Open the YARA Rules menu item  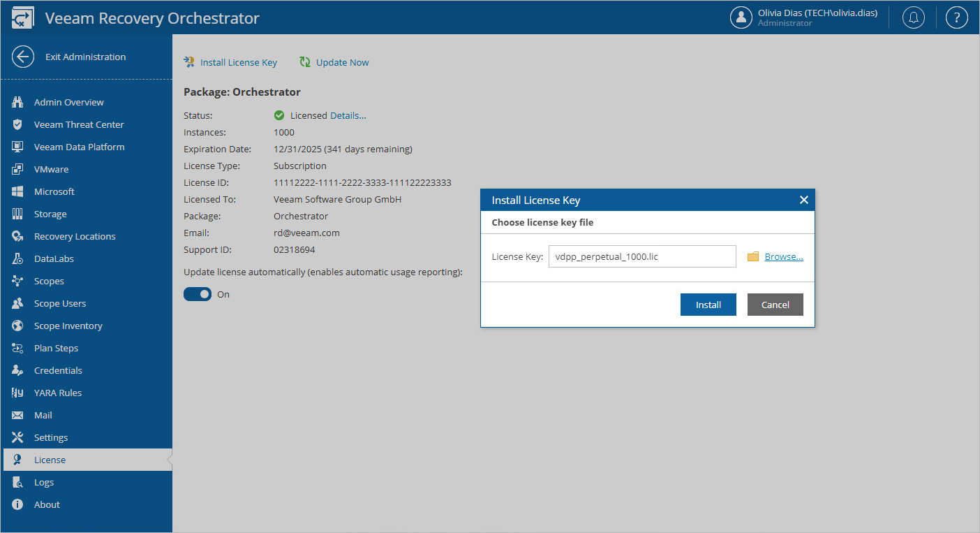coord(87,393)
